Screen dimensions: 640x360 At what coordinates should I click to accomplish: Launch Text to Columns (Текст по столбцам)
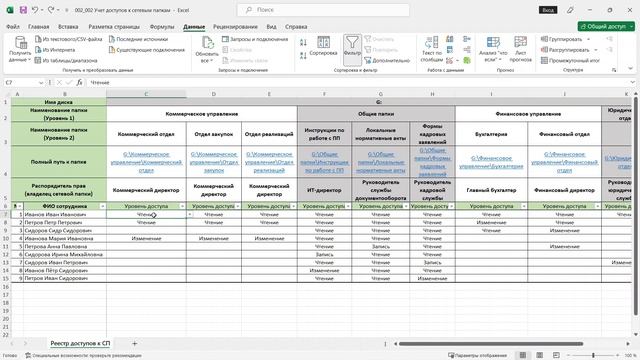click(431, 49)
